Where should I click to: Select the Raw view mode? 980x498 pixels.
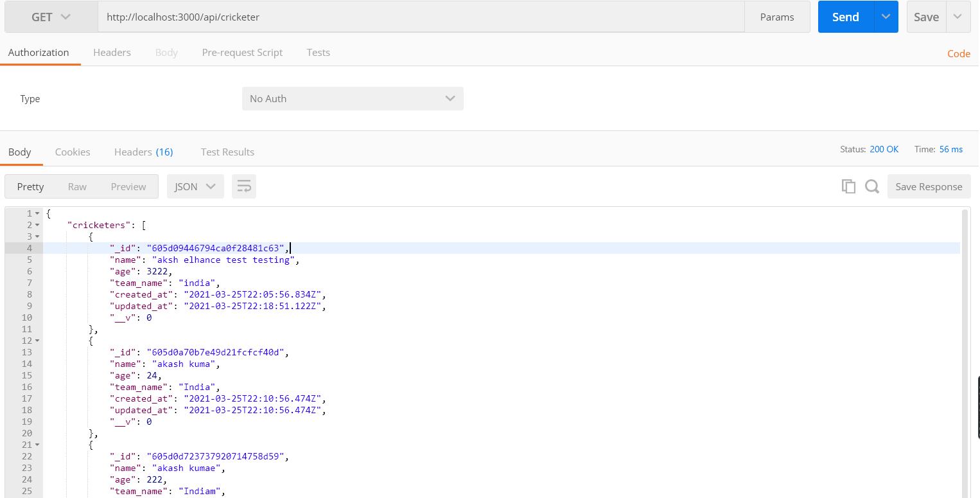(77, 186)
